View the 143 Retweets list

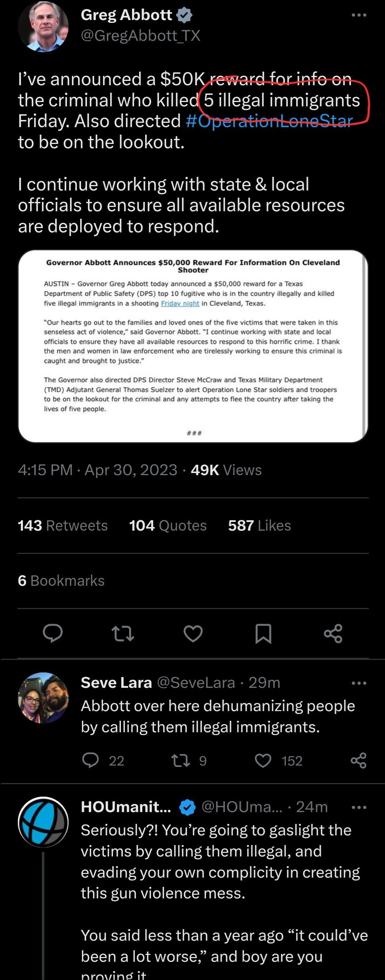[x=63, y=525]
